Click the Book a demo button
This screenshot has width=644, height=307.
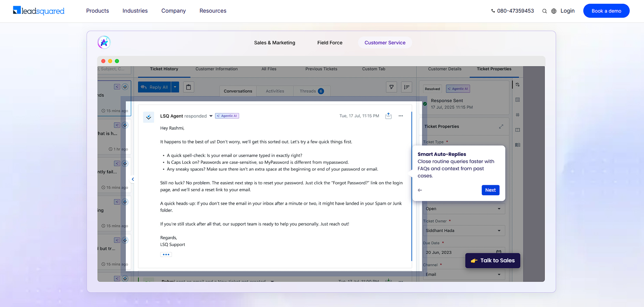pyautogui.click(x=606, y=11)
